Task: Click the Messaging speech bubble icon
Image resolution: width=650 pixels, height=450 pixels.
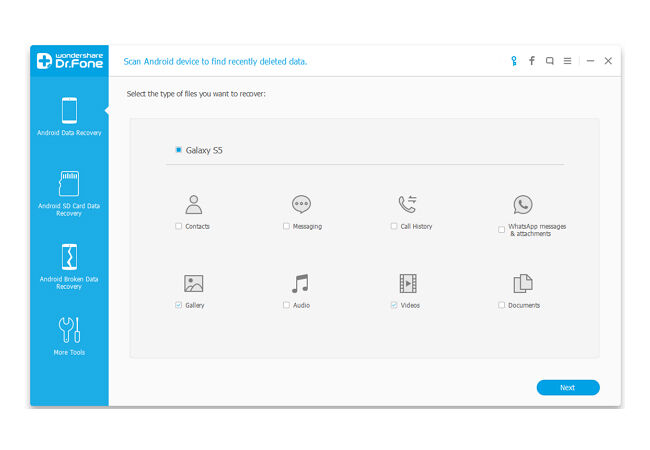Action: 301,204
